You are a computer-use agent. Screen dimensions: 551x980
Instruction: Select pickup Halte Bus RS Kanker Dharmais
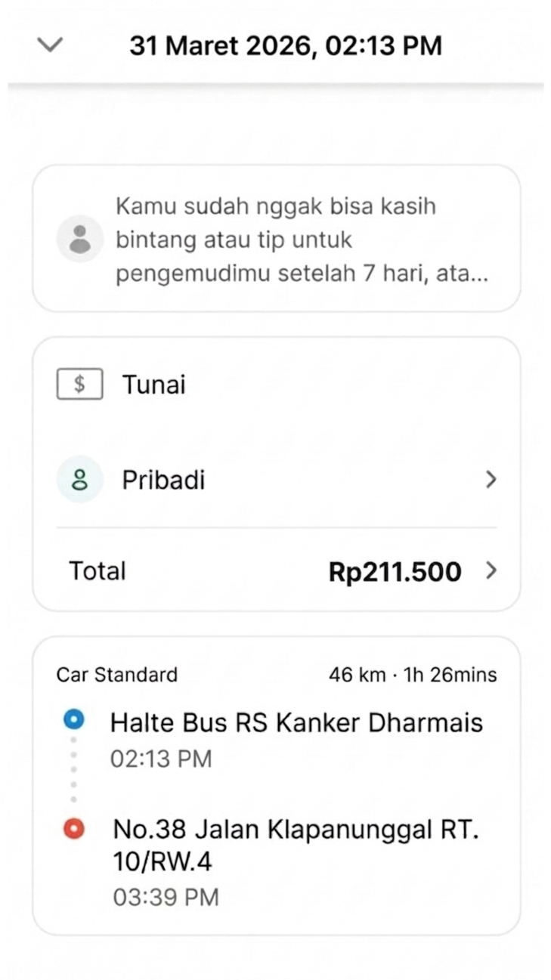[296, 722]
